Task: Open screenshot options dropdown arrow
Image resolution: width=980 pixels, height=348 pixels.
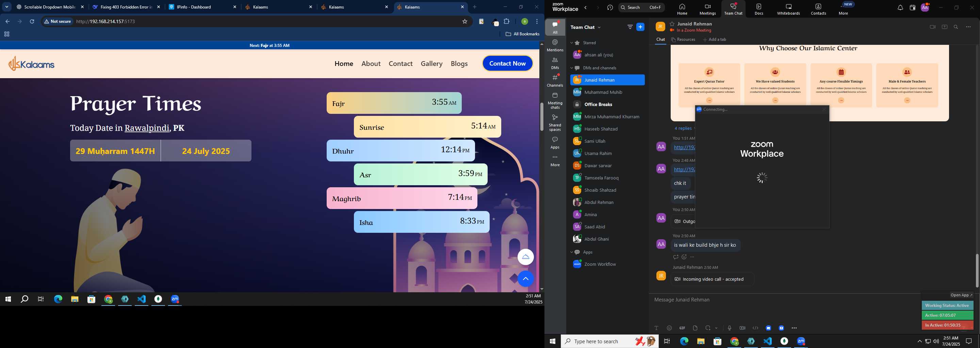Action: point(716,328)
